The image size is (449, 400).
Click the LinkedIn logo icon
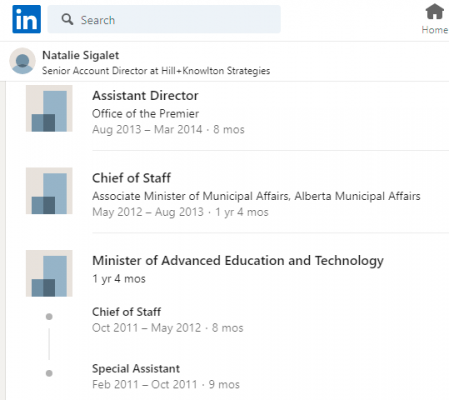[27, 19]
